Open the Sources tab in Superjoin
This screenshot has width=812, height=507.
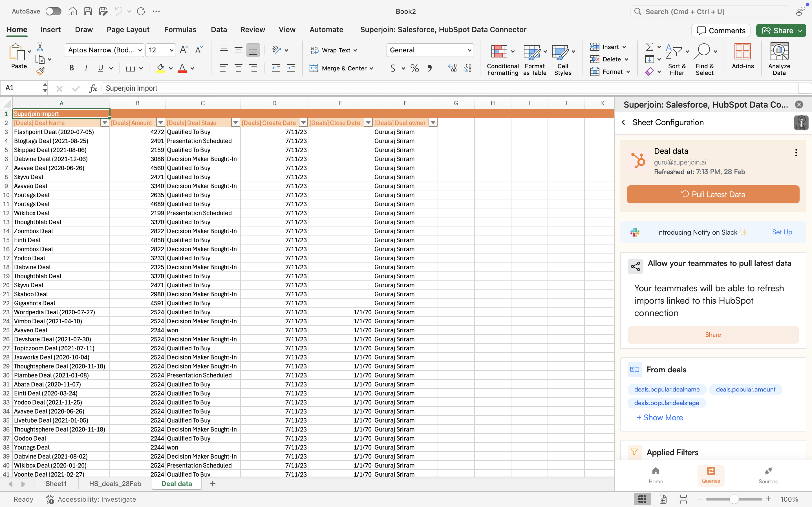(768, 475)
